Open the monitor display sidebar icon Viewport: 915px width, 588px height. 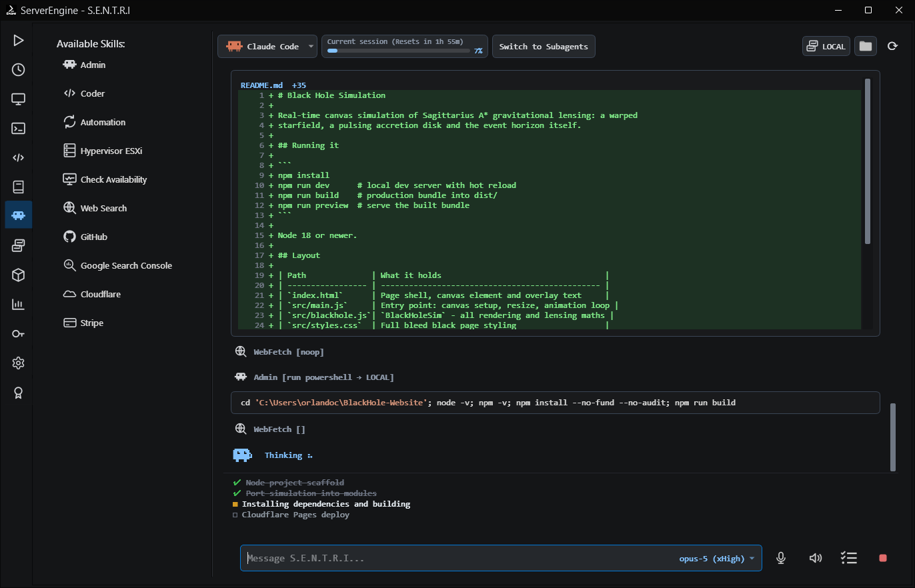(19, 99)
